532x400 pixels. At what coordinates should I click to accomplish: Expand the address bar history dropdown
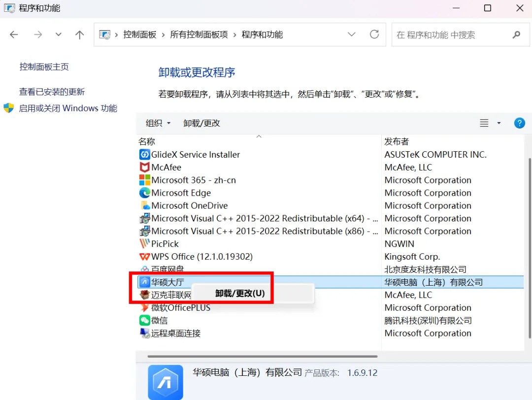click(352, 34)
